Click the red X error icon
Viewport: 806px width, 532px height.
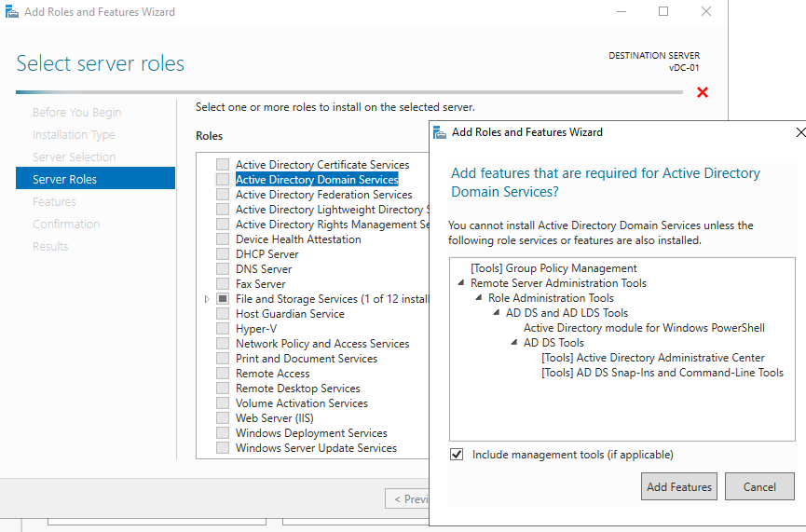coord(703,92)
